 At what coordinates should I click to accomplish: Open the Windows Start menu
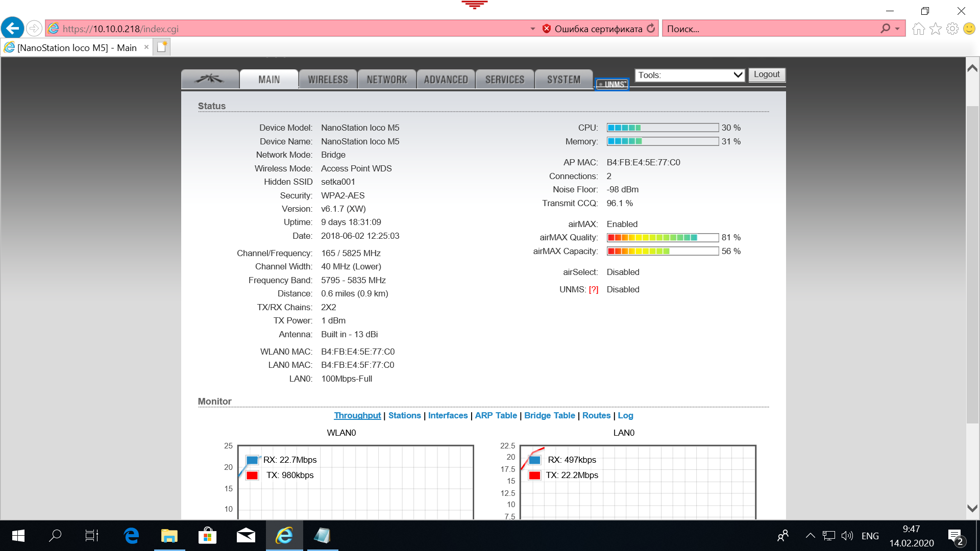pos(18,536)
